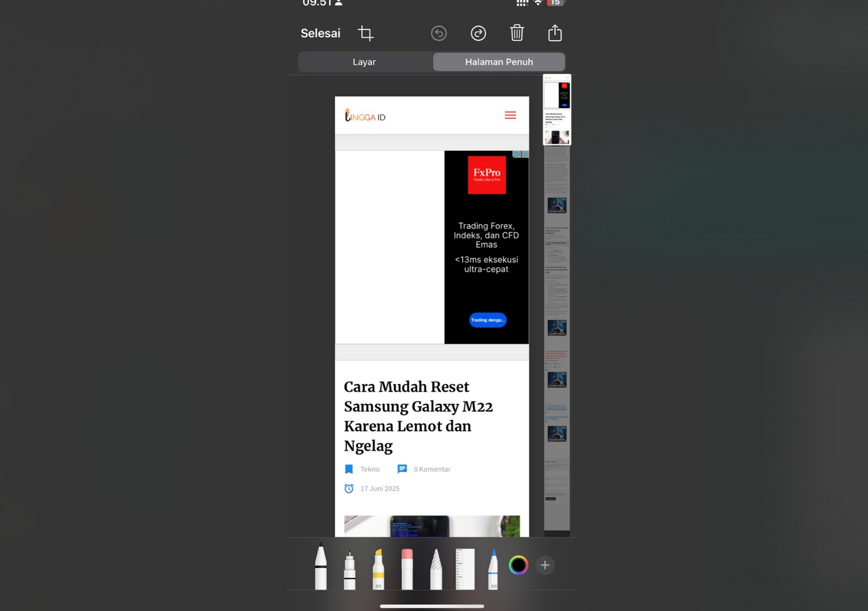Click the article title Cara Mudah Reset
The height and width of the screenshot is (611, 868).
pos(418,416)
